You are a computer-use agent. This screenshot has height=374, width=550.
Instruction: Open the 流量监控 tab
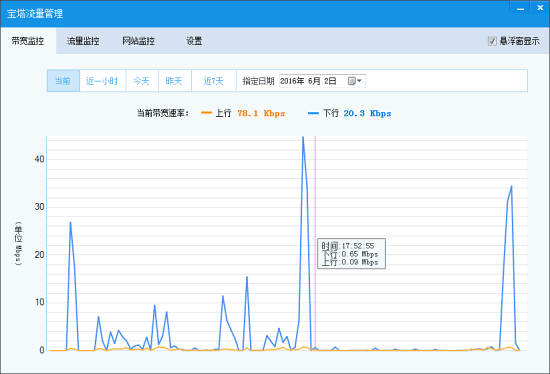pyautogui.click(x=83, y=41)
